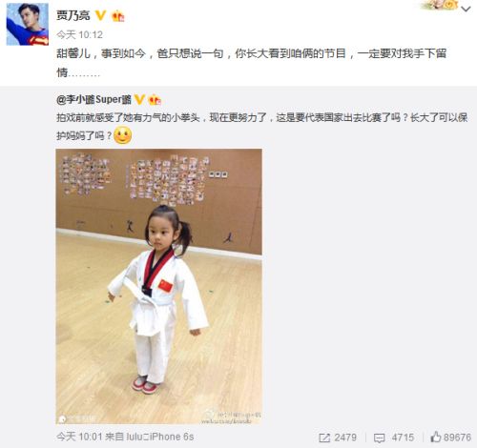Open the comments icon showing 4715
This screenshot has width=477, height=448.
[379, 438]
